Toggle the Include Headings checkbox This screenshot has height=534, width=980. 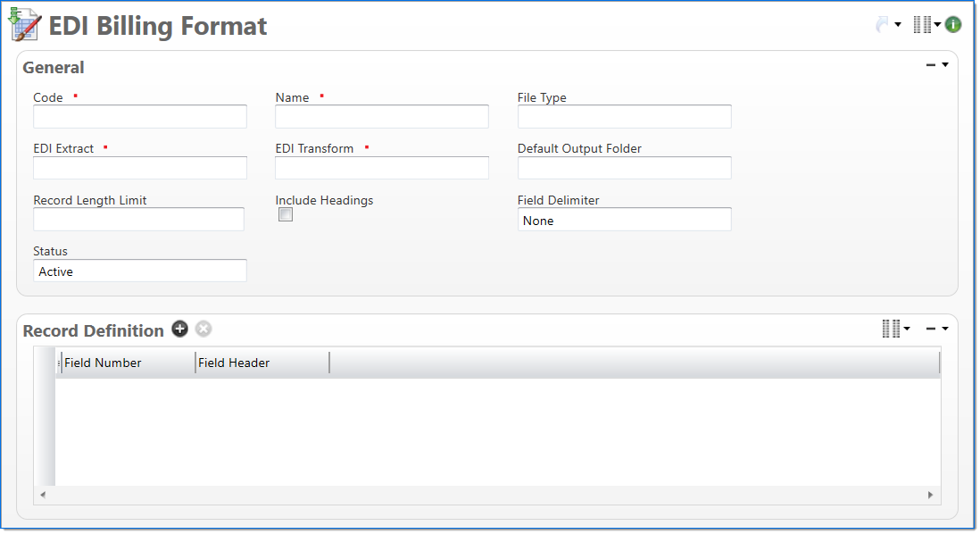(286, 215)
